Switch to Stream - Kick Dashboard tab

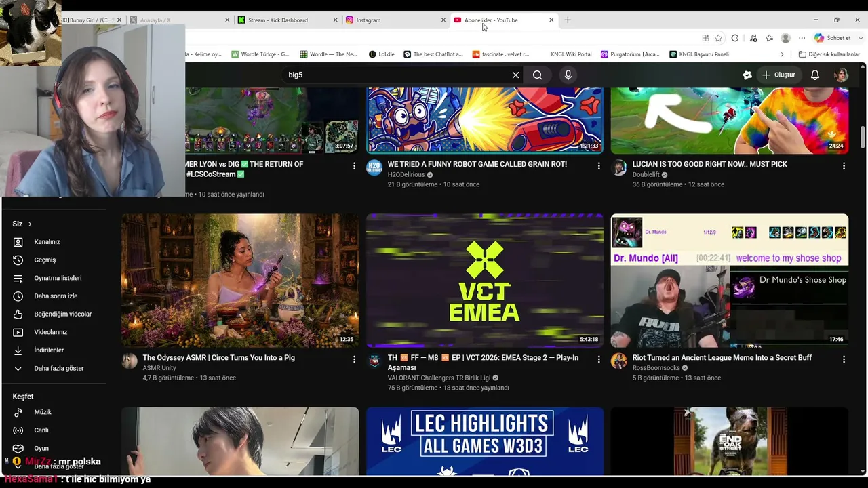point(287,20)
